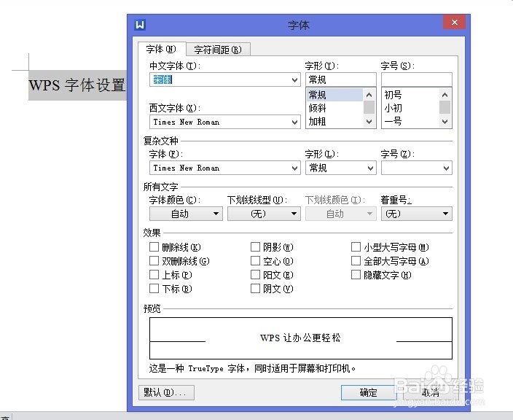The image size is (513, 420).
Task: Switch to the 字体(N) tab
Action: pyautogui.click(x=162, y=49)
